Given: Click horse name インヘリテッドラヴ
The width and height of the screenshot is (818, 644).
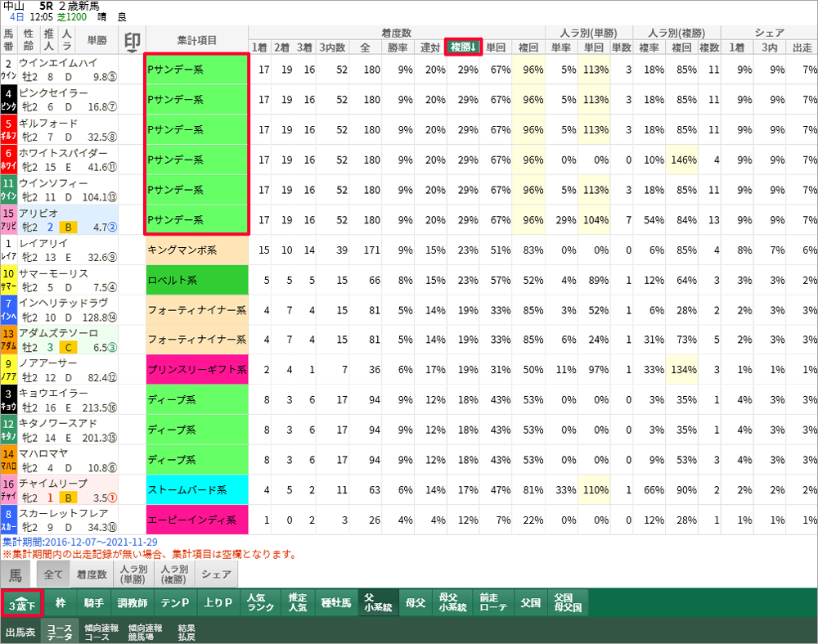Looking at the screenshot, I should [64, 303].
